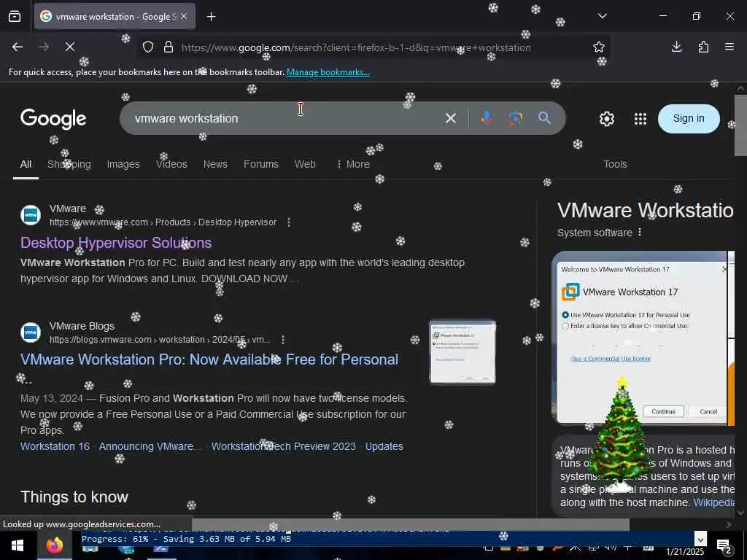Screen dimensions: 747x560
Task: Switch to the Images results tab
Action: (123, 164)
